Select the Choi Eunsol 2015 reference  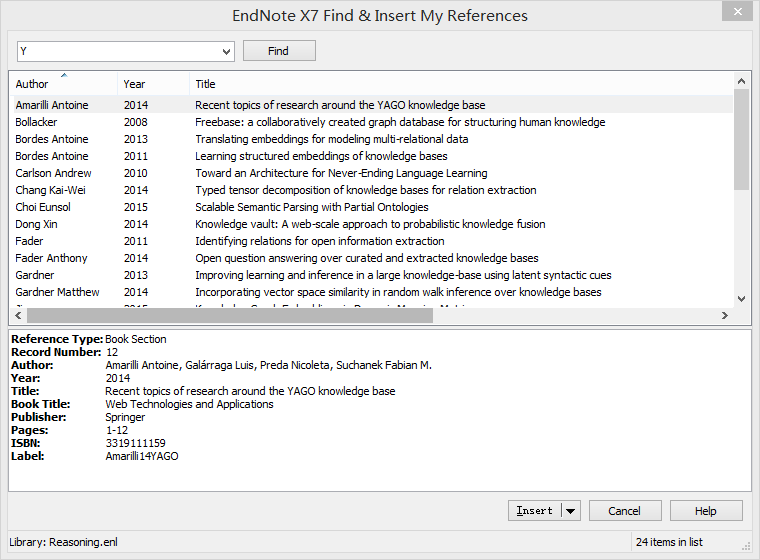click(x=371, y=207)
